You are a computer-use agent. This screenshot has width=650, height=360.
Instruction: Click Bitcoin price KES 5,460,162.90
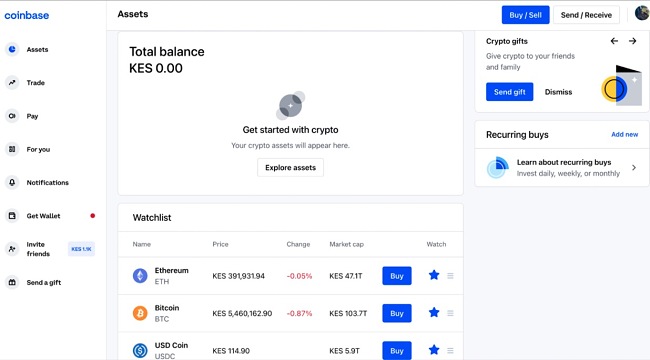click(x=243, y=313)
